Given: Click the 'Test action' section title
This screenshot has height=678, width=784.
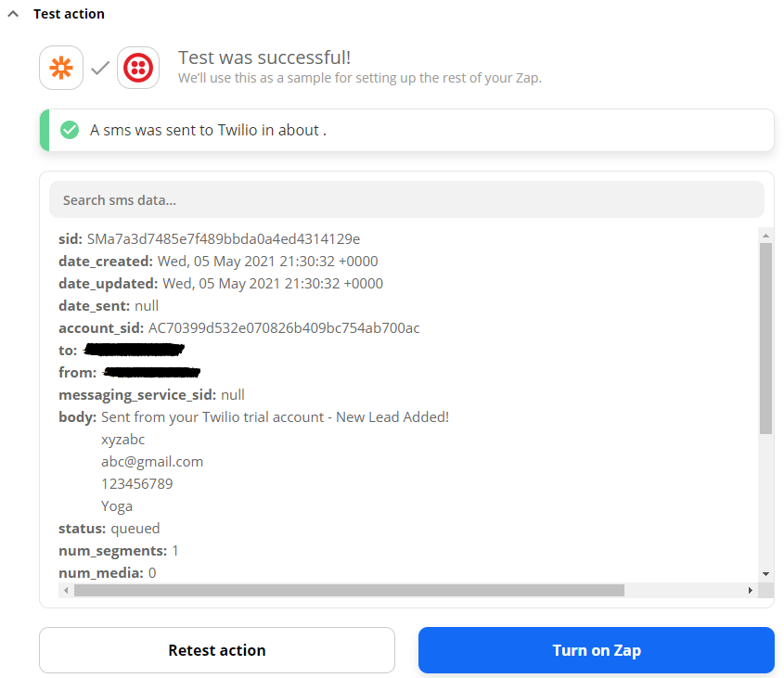Looking at the screenshot, I should click(69, 14).
